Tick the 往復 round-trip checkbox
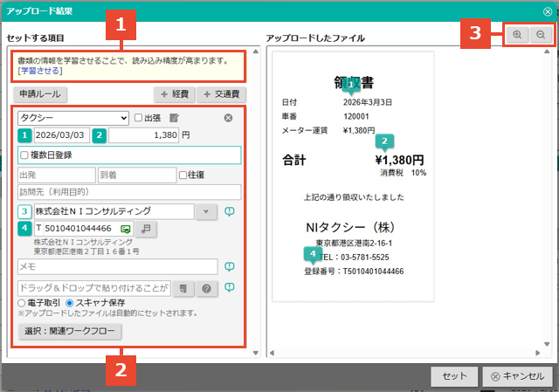This screenshot has width=559, height=392. coord(183,175)
